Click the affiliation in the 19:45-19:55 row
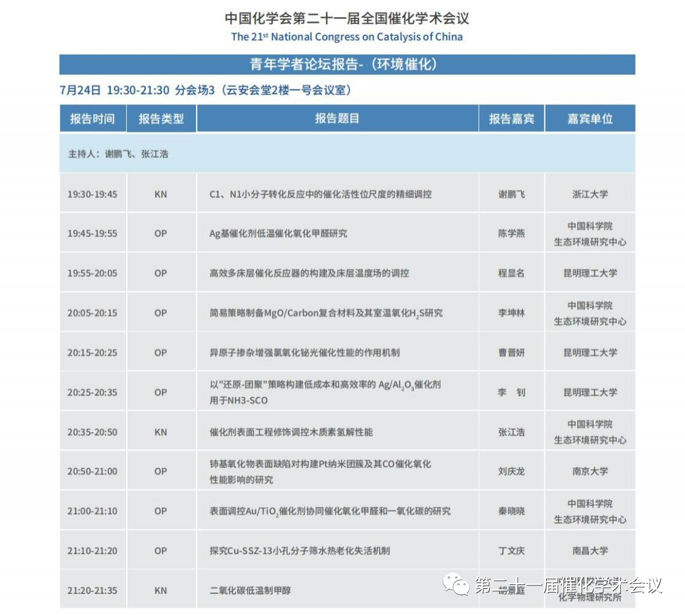 (x=590, y=234)
